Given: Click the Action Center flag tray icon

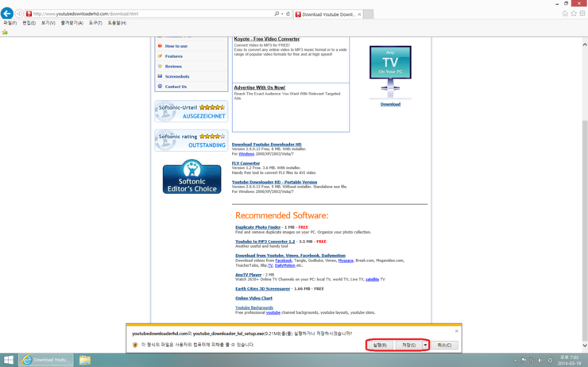Looking at the screenshot, I should (x=524, y=361).
